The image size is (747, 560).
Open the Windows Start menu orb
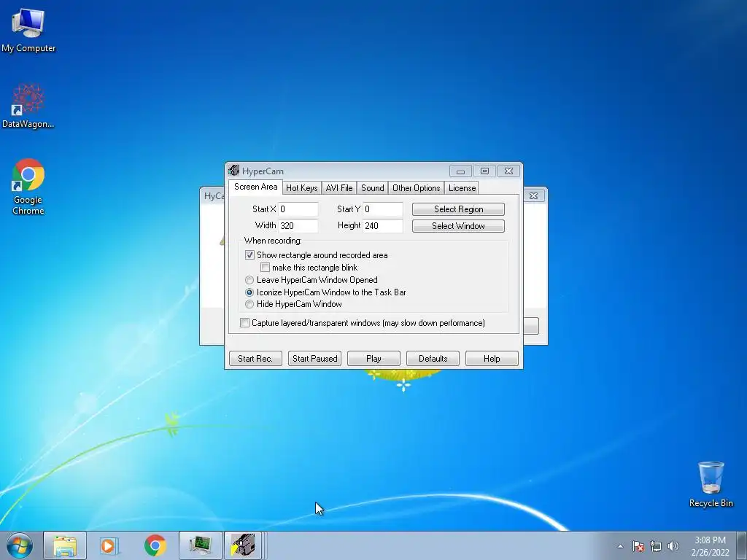(x=20, y=545)
